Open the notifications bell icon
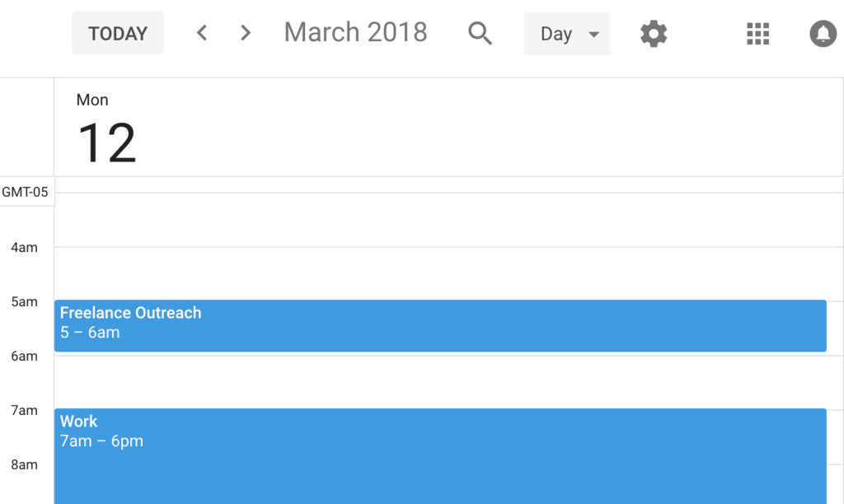 click(x=823, y=34)
